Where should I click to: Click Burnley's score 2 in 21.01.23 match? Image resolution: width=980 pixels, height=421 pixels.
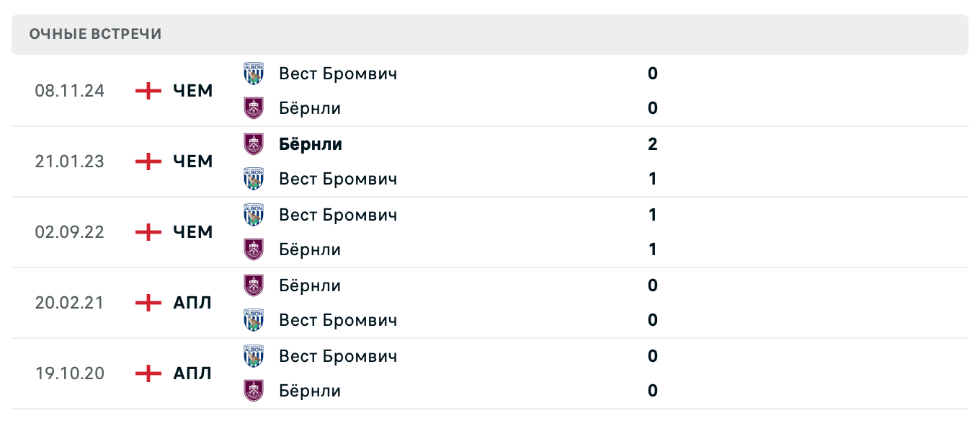(x=653, y=144)
